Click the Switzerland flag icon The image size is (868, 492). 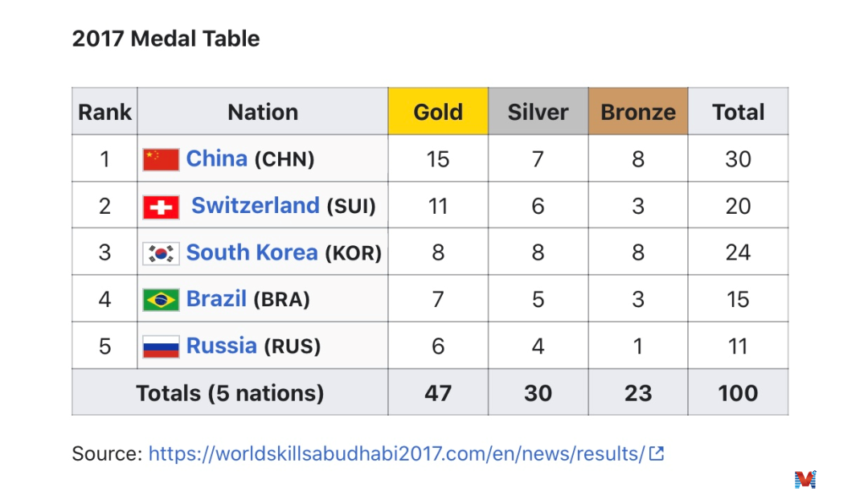[x=161, y=207]
